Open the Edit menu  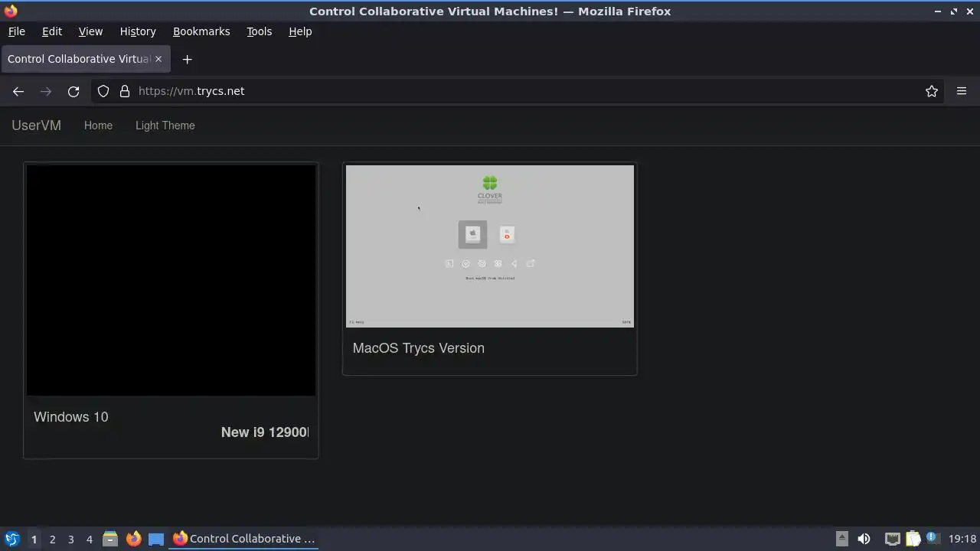point(52,31)
